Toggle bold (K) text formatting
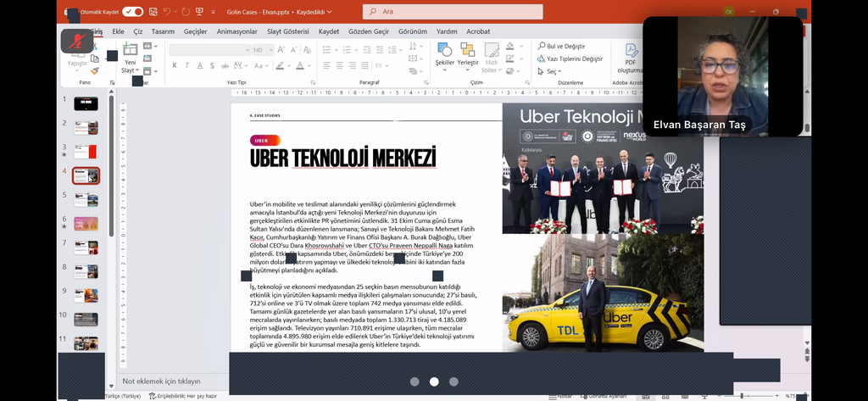868x401 pixels. click(x=175, y=65)
